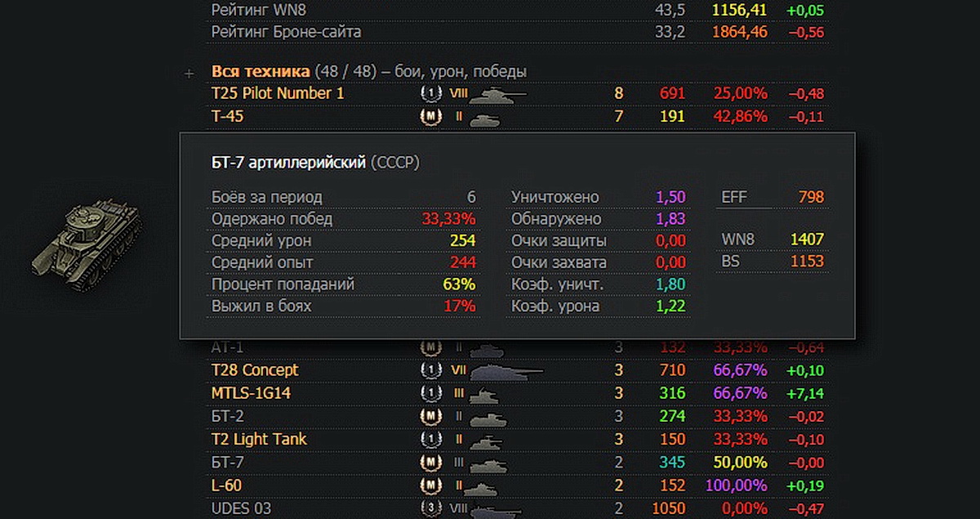980x519 pixels.
Task: Click first-class mastery badge for T25 Pilot Number 1
Action: click(430, 94)
